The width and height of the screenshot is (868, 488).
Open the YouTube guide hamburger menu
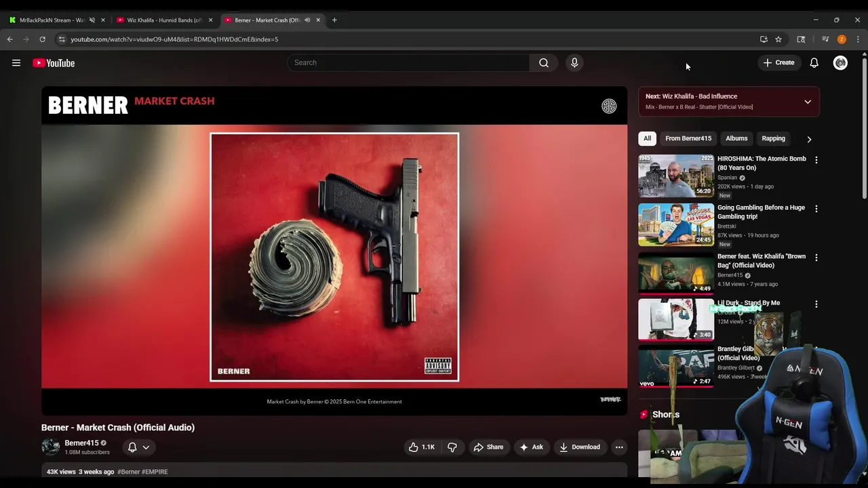[16, 63]
